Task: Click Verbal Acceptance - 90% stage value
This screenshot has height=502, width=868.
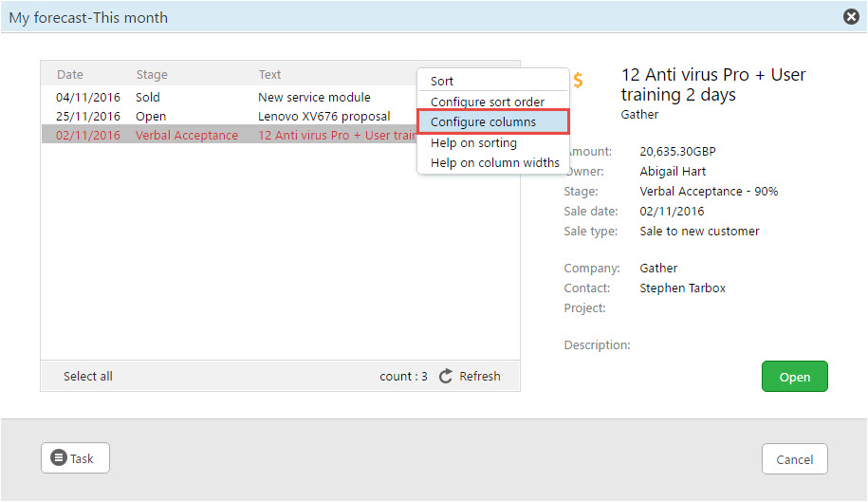Action: click(x=709, y=192)
